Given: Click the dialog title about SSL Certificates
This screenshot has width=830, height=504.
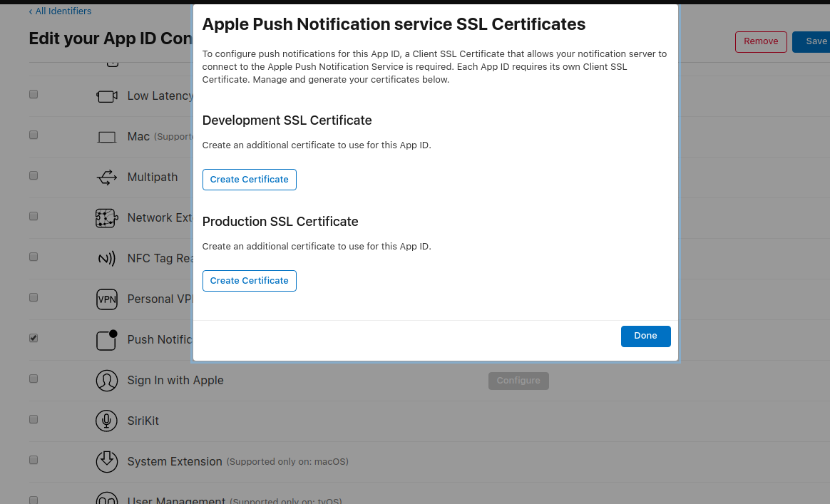Looking at the screenshot, I should click(394, 24).
